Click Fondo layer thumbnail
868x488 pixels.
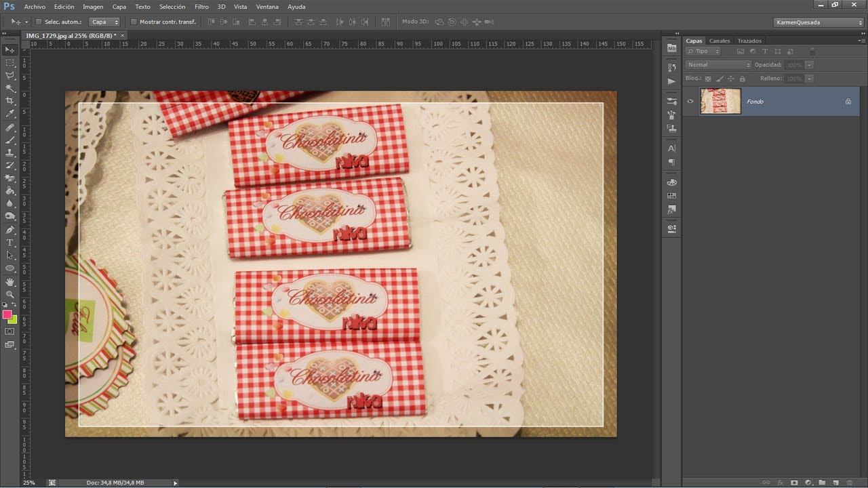[720, 101]
